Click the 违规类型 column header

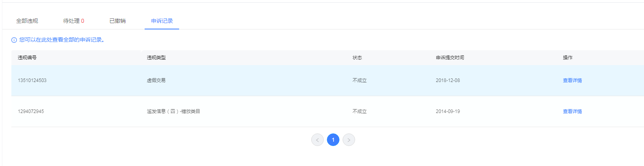(156, 58)
